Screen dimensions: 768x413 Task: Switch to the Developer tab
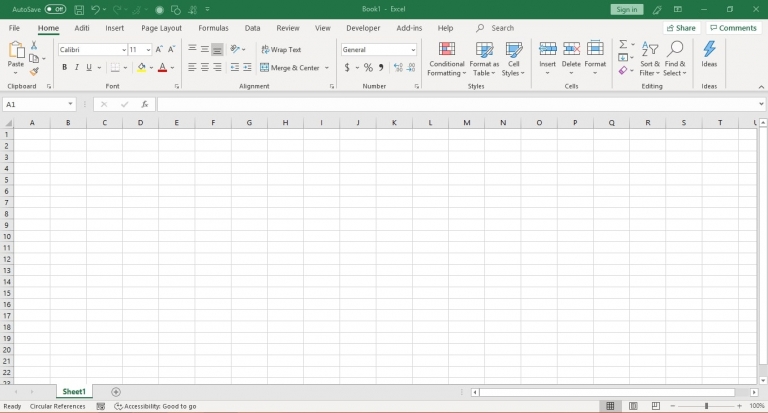(363, 28)
